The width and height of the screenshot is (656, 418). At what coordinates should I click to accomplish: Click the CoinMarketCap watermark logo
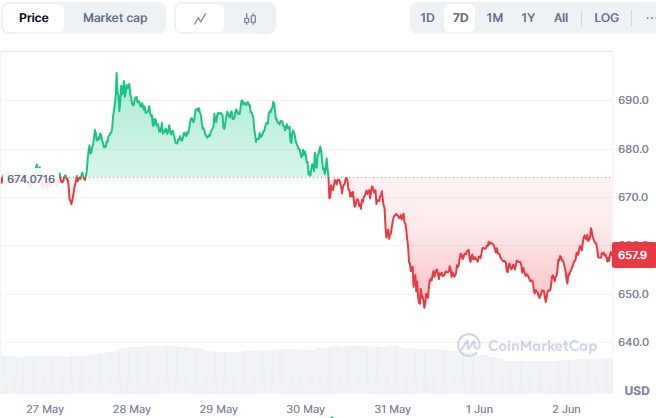coord(527,345)
